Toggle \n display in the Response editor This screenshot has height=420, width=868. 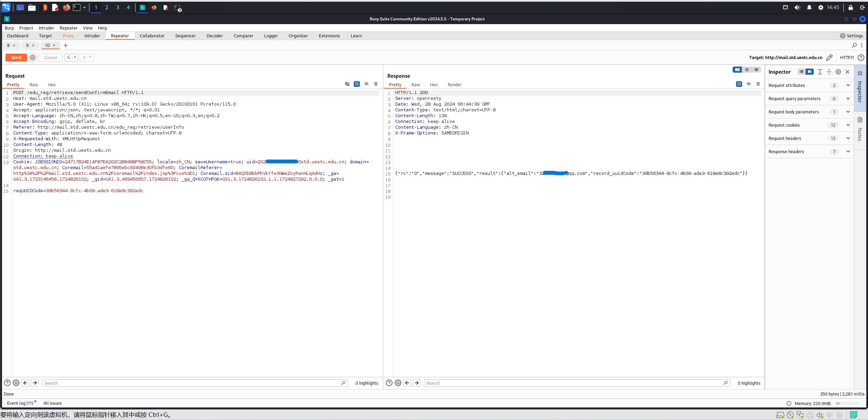[749, 84]
